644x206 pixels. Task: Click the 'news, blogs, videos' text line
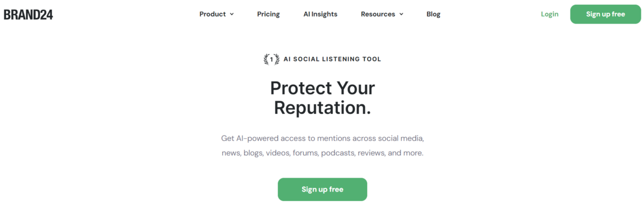pos(323,153)
